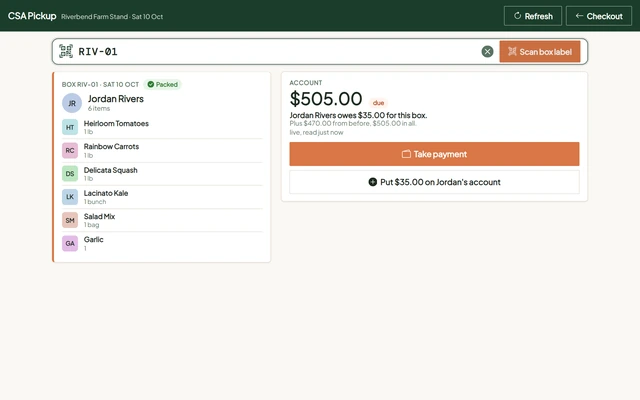Screen dimensions: 640x400
Task: Click the green Packed status badge
Action: point(162,84)
